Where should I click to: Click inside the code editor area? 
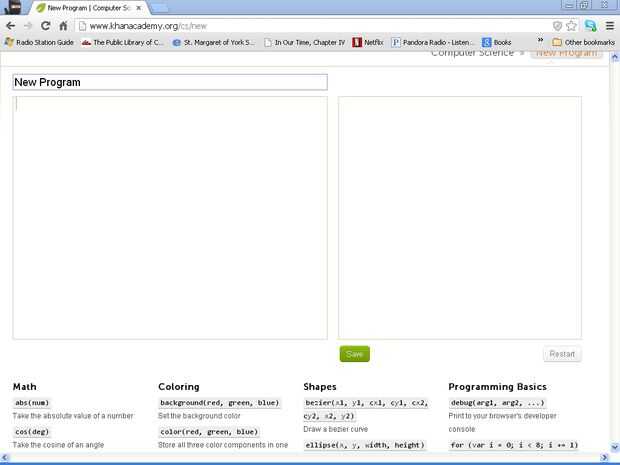[x=170, y=218]
